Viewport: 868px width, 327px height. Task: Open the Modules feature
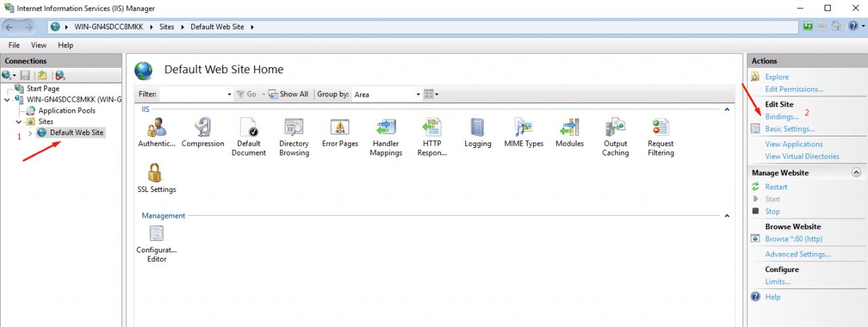570,132
